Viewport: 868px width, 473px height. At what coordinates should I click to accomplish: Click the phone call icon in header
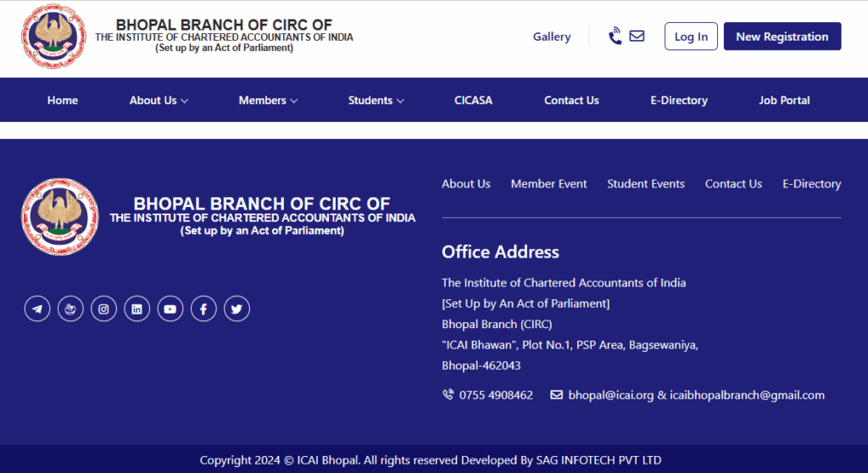coord(615,36)
